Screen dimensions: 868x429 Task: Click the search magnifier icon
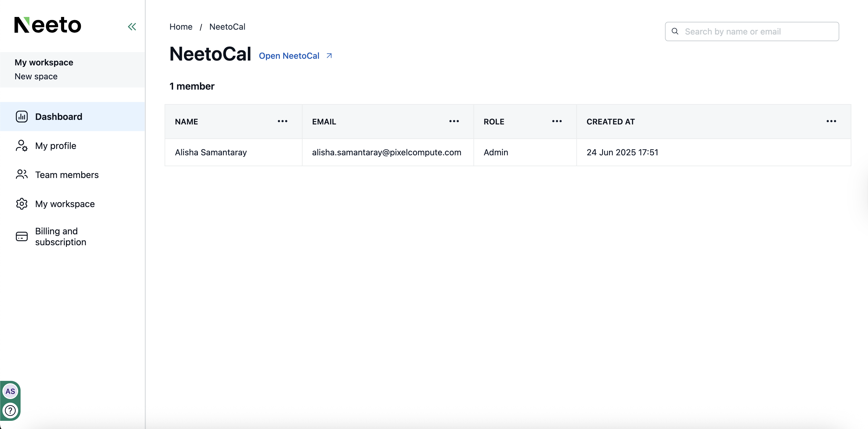click(675, 31)
